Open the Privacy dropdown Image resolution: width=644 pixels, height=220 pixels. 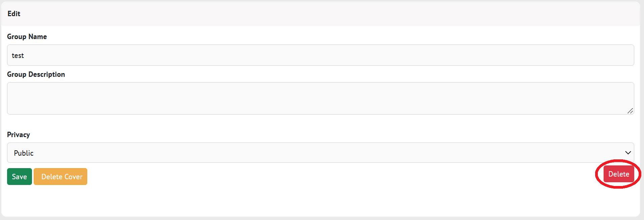click(320, 153)
